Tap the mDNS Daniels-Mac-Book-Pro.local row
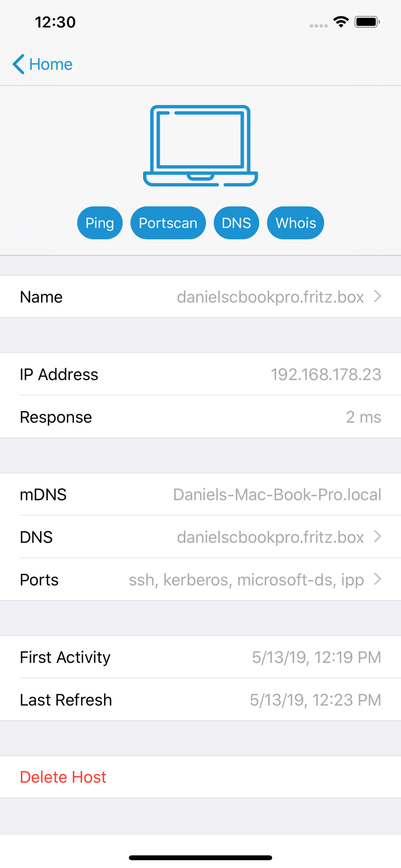Image resolution: width=401 pixels, height=868 pixels. click(x=200, y=494)
